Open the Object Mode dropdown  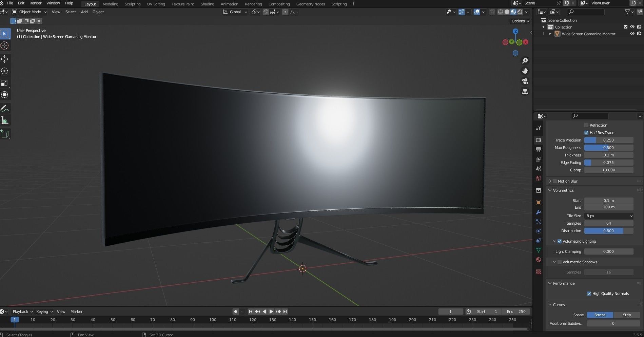(30, 12)
